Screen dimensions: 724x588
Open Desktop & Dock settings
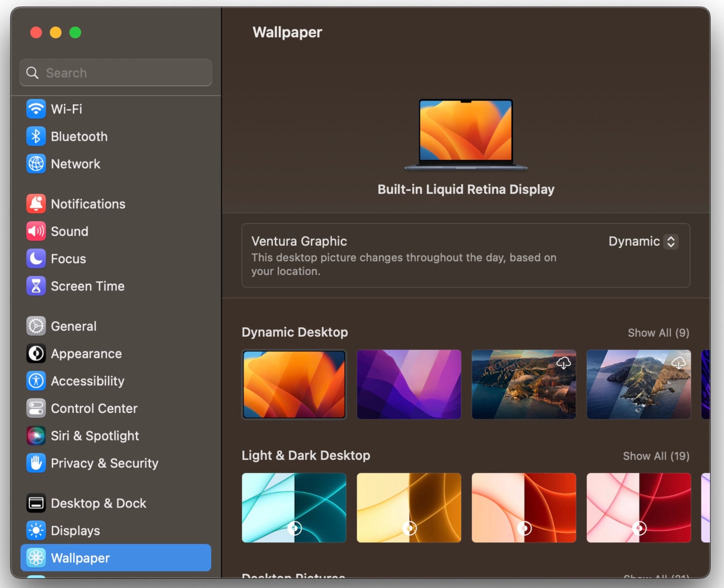pos(116,503)
